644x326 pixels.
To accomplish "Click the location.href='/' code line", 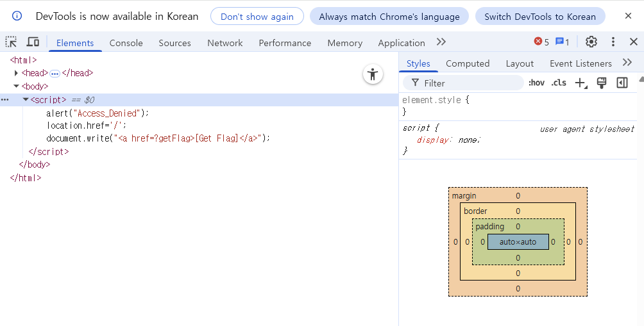I will coord(87,126).
